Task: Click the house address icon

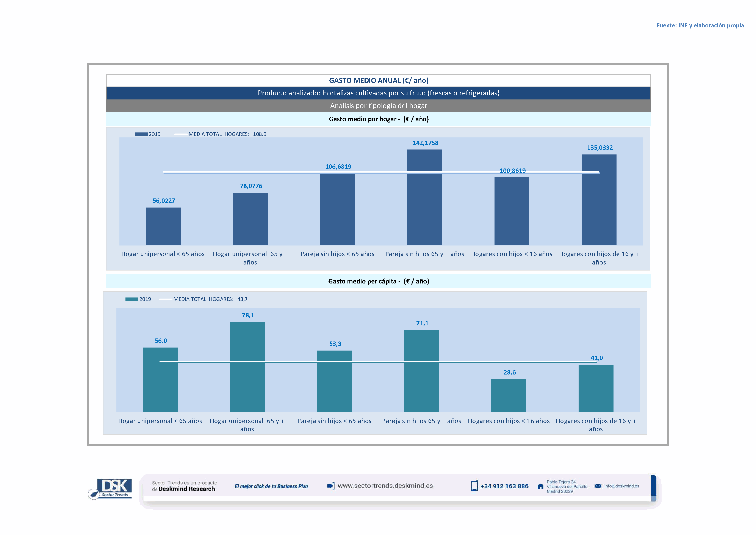Action: coord(540,486)
